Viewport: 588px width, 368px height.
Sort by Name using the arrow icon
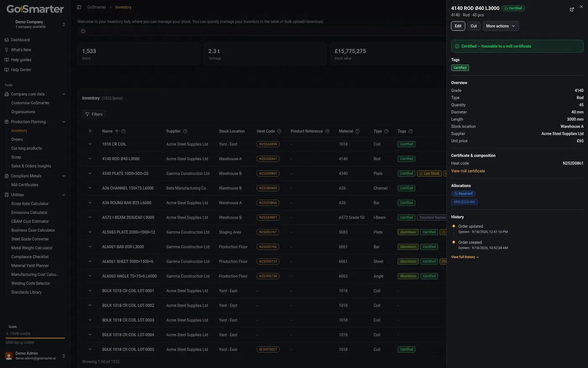[117, 131]
